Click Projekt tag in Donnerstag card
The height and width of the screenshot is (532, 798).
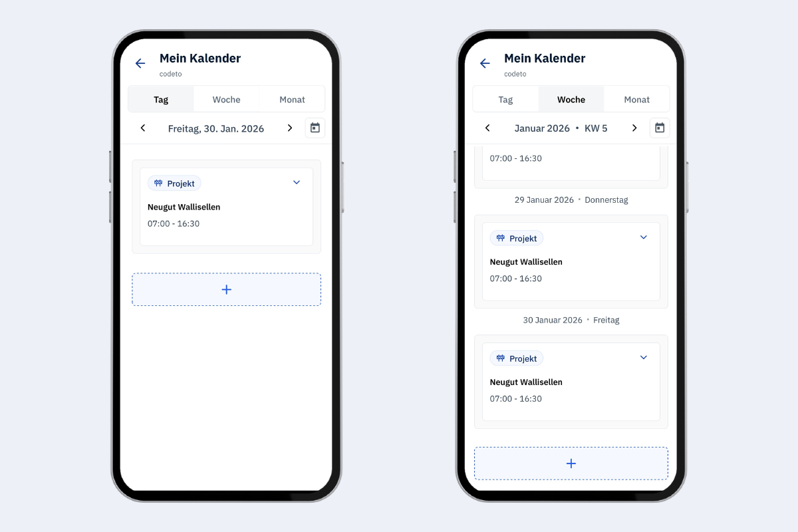pos(517,238)
